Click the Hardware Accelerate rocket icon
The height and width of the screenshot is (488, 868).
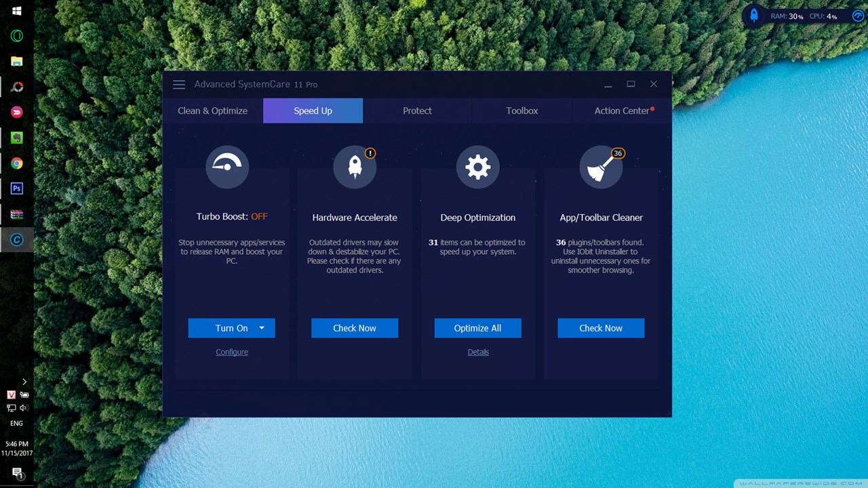click(x=355, y=167)
